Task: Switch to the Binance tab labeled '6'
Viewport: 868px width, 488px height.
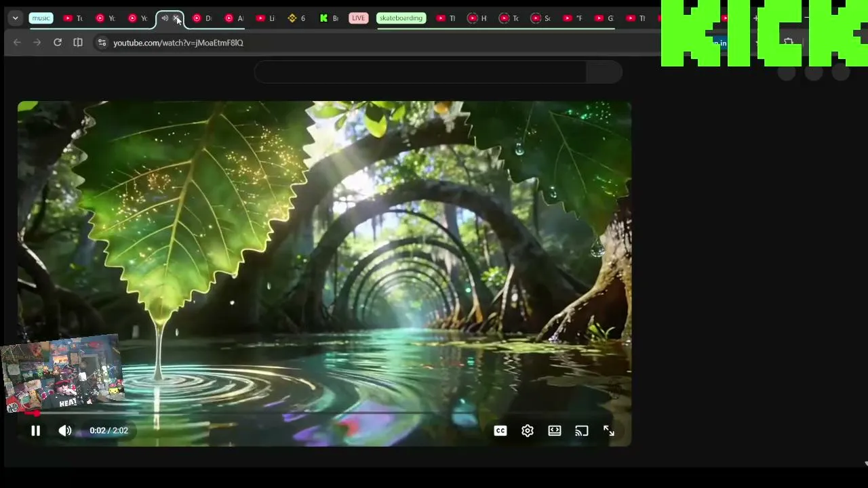Action: coord(297,18)
